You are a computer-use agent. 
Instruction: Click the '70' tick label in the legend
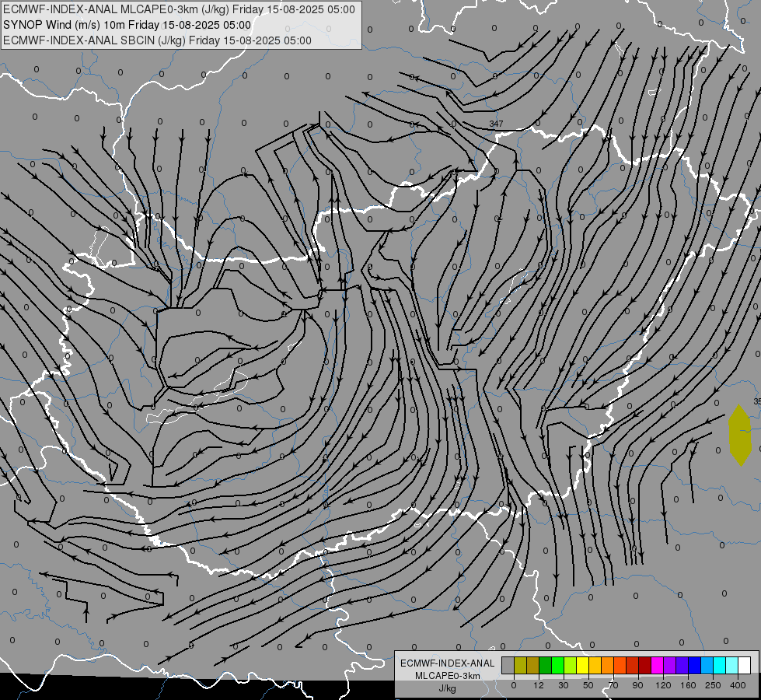click(613, 685)
